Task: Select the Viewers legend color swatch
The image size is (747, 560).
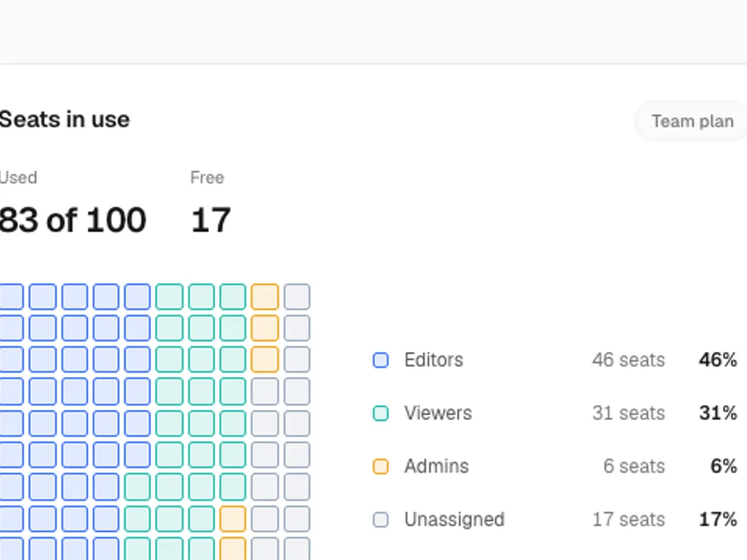Action: point(380,413)
